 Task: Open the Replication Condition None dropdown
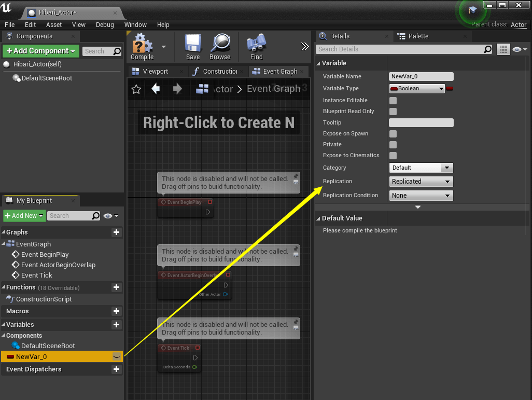click(421, 196)
